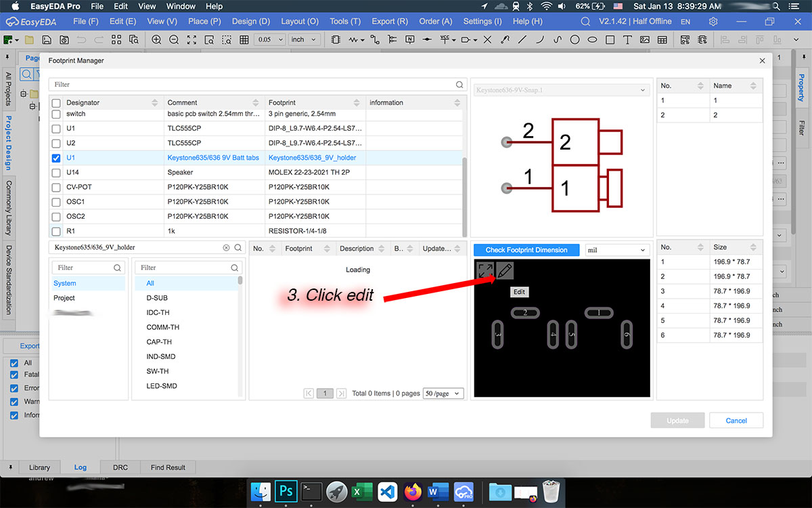This screenshot has height=508, width=812.
Task: Clear the Keystone635/636_9V_holder search text
Action: 226,248
